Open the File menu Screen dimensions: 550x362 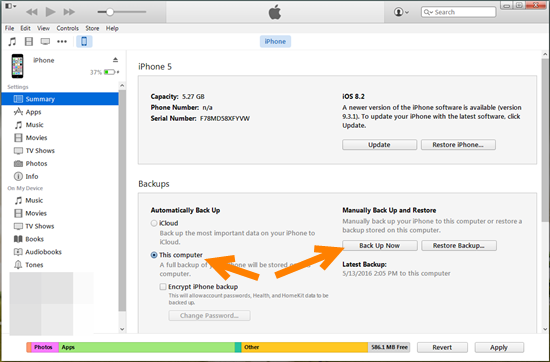(x=9, y=28)
